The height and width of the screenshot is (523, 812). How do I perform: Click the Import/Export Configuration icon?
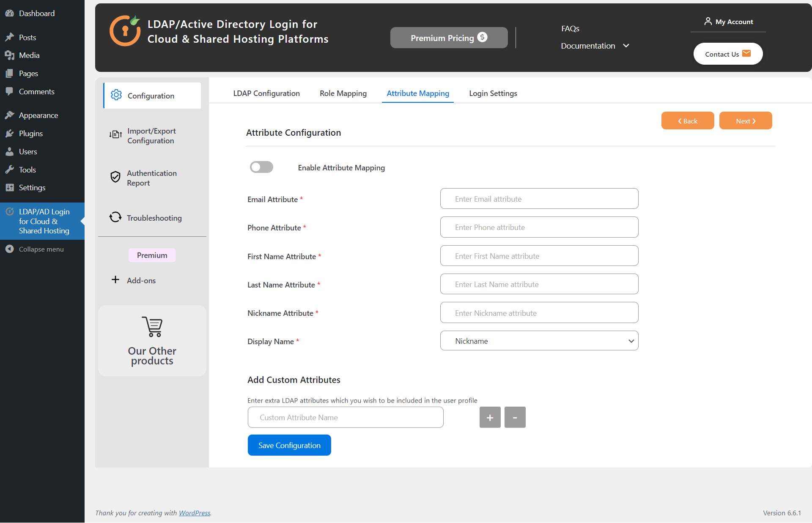[115, 134]
